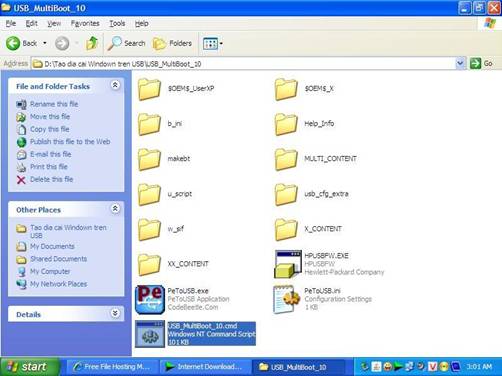Select the b_ini folder icon
The width and height of the screenshot is (502, 376).
[x=149, y=124]
